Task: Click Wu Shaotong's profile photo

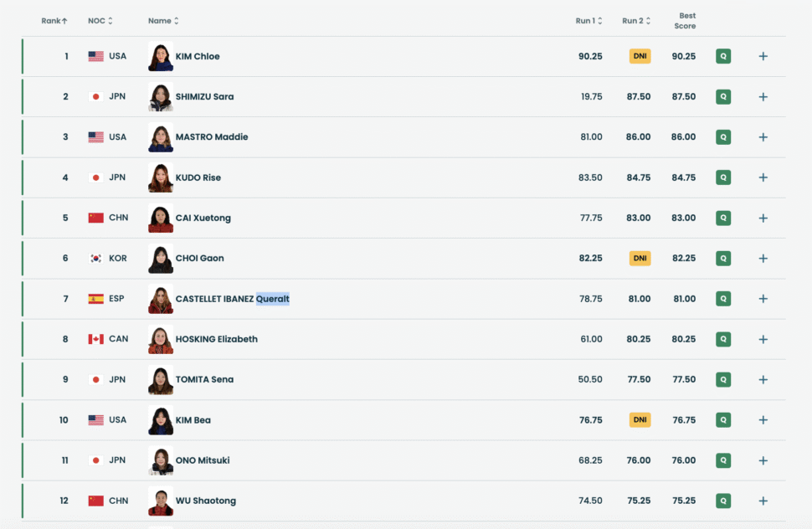Action: [161, 501]
